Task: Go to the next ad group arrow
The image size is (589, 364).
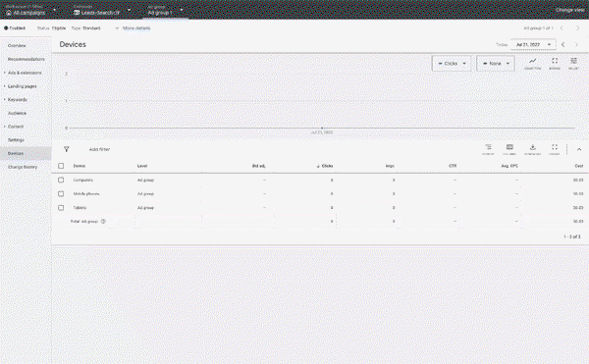Action: tap(577, 28)
